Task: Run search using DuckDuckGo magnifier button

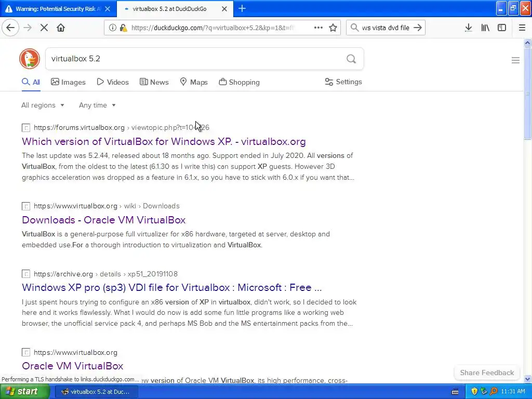Action: (351, 59)
